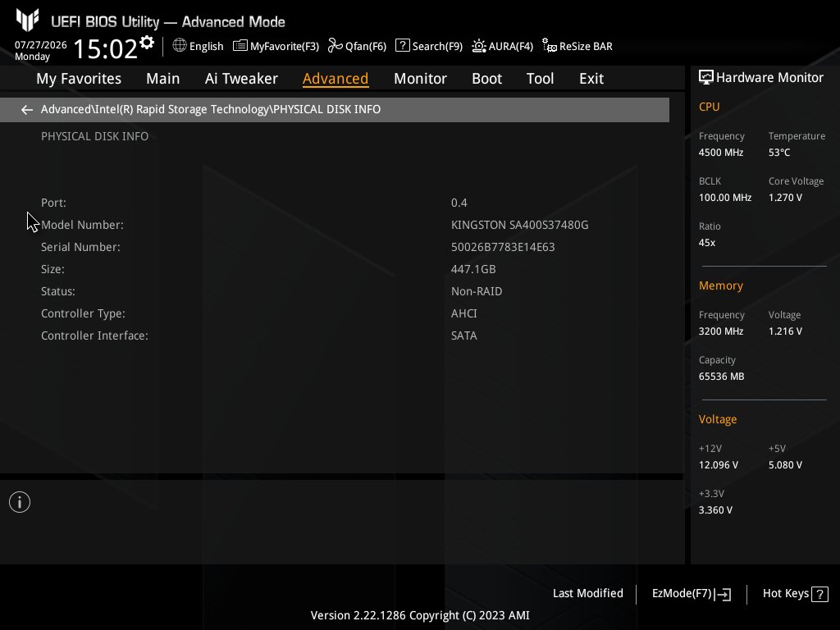Switch to EzMode(F7)
Screen dimensions: 840x630
691,594
